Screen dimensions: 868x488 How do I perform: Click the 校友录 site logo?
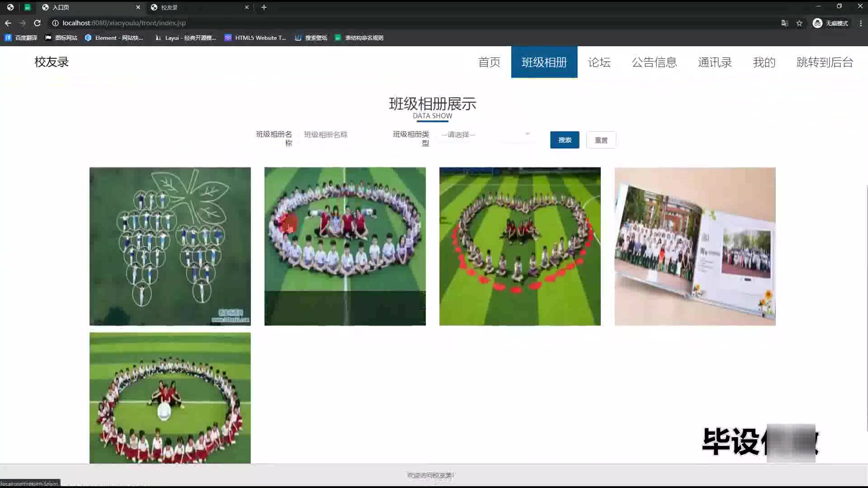[52, 62]
